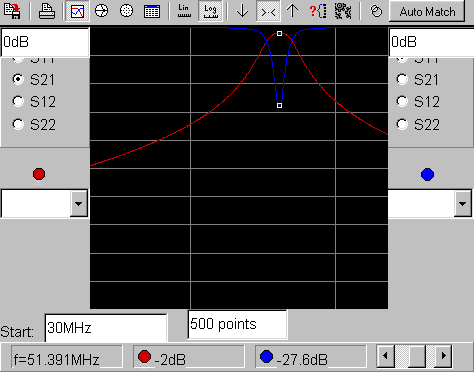Click the -2dB red trace readout

pyautogui.click(x=189, y=358)
